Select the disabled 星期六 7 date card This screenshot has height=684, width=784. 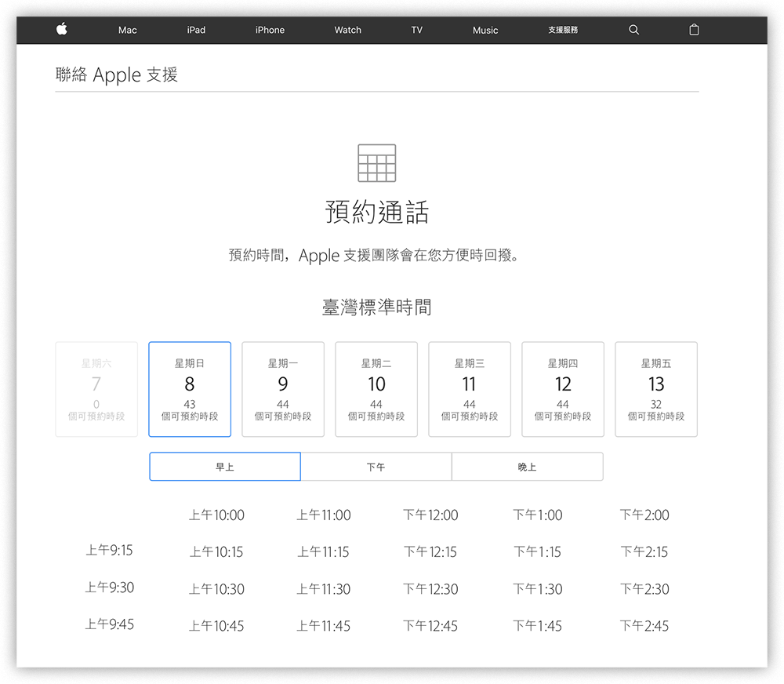click(96, 389)
